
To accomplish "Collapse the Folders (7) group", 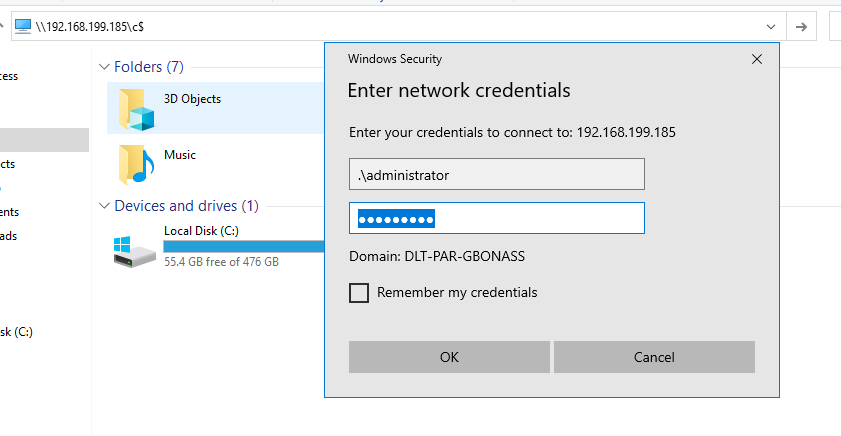I will [104, 67].
